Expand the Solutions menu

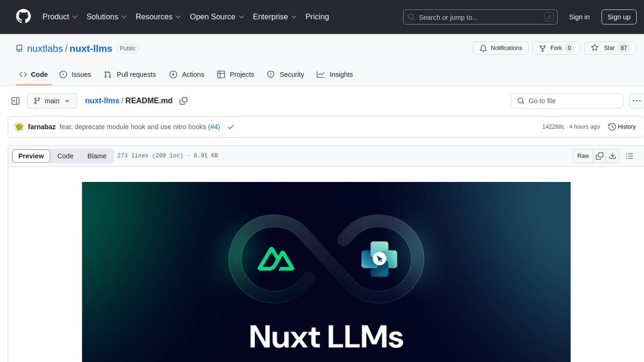pos(107,17)
